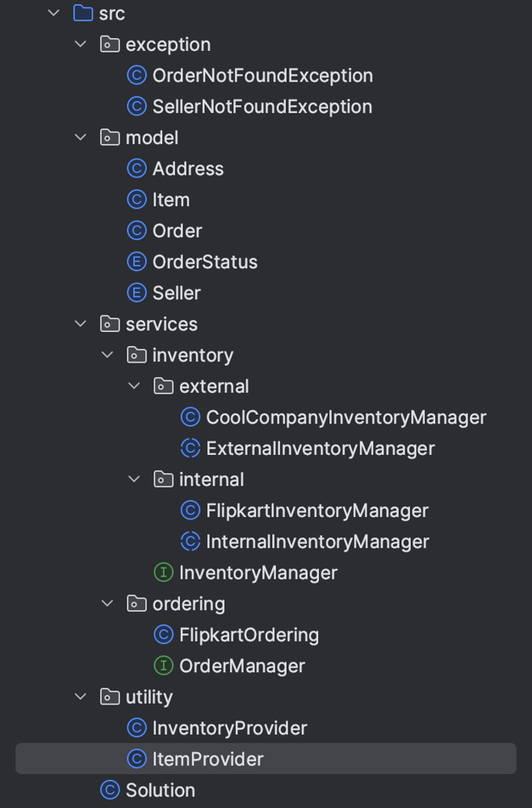Screen dimensions: 532x808
Task: Collapse the exception package chevron
Action: (81, 44)
